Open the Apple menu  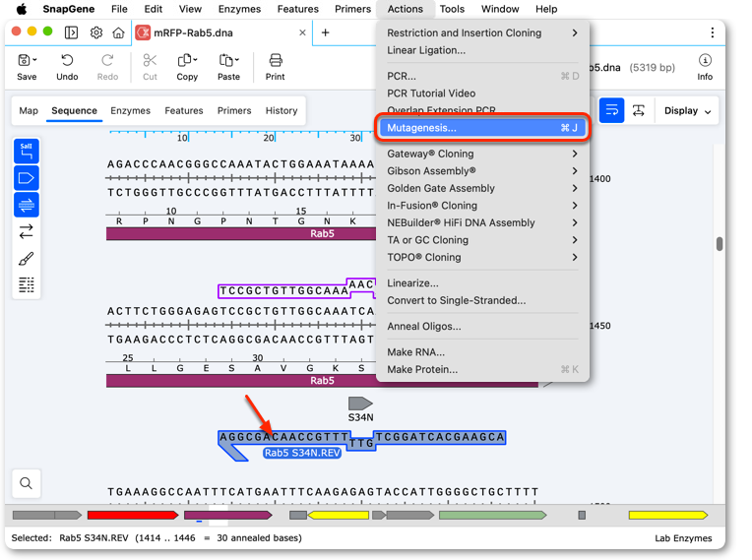click(x=22, y=9)
